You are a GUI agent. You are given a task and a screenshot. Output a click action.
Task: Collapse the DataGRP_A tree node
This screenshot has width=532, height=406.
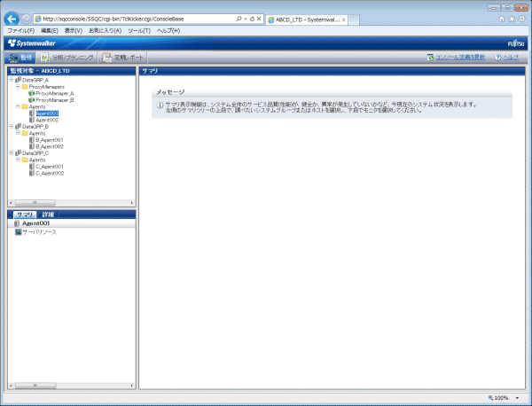click(x=12, y=80)
